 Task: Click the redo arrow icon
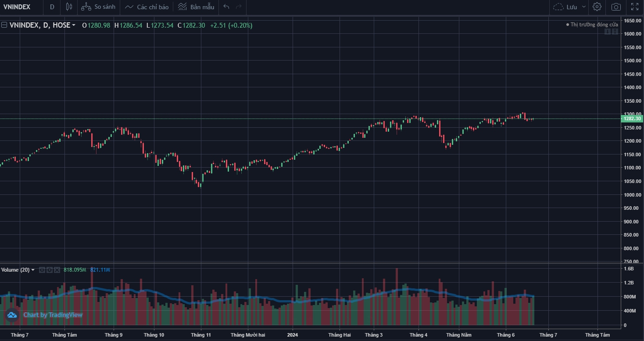point(239,7)
